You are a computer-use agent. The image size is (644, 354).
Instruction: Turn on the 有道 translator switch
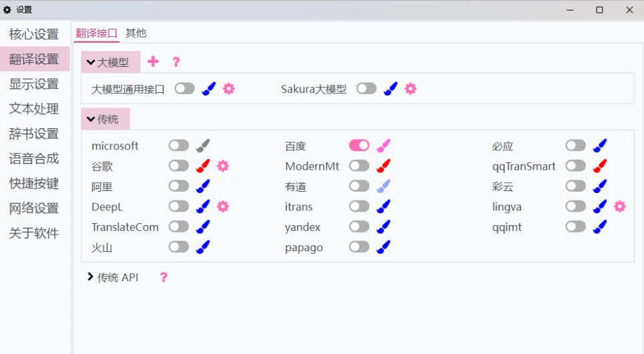point(359,186)
